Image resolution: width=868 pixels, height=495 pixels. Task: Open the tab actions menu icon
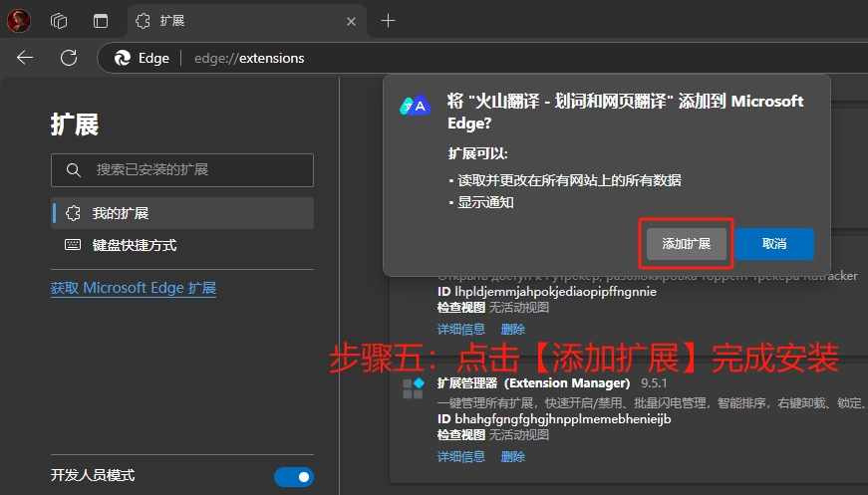coord(101,21)
